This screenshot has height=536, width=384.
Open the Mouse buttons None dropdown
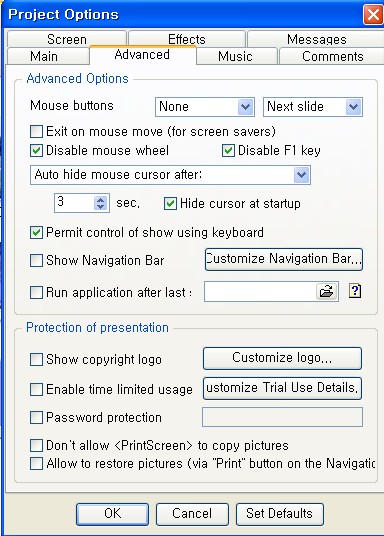[205, 107]
